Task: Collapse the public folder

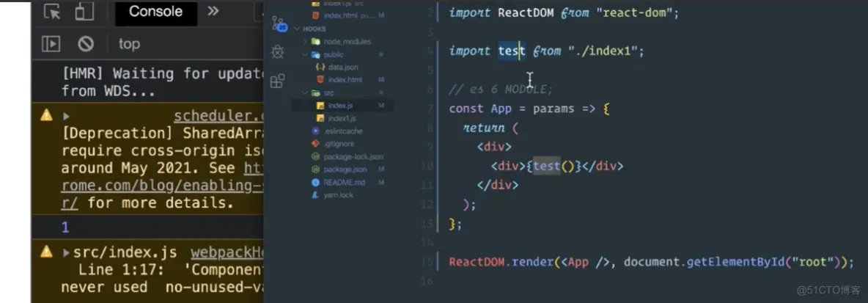Action: click(332, 55)
